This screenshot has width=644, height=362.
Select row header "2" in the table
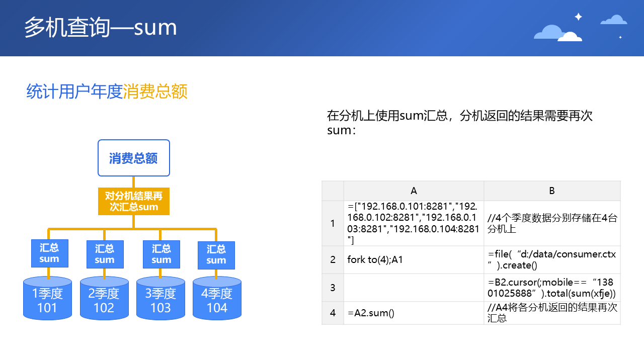(333, 259)
